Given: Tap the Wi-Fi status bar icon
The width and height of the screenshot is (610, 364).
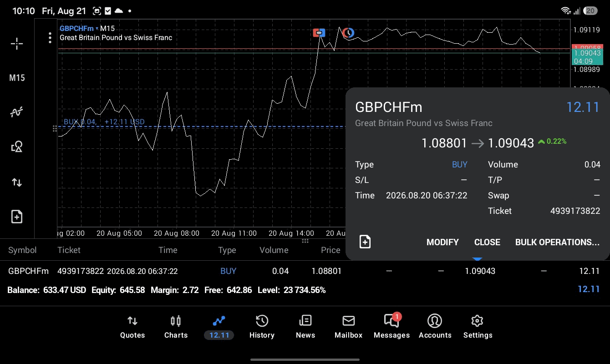Looking at the screenshot, I should (x=565, y=10).
